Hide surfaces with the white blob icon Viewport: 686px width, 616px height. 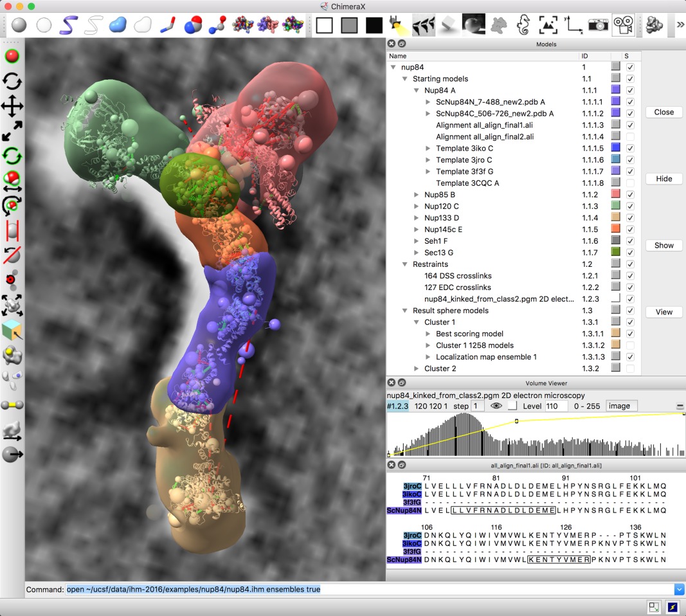[143, 25]
